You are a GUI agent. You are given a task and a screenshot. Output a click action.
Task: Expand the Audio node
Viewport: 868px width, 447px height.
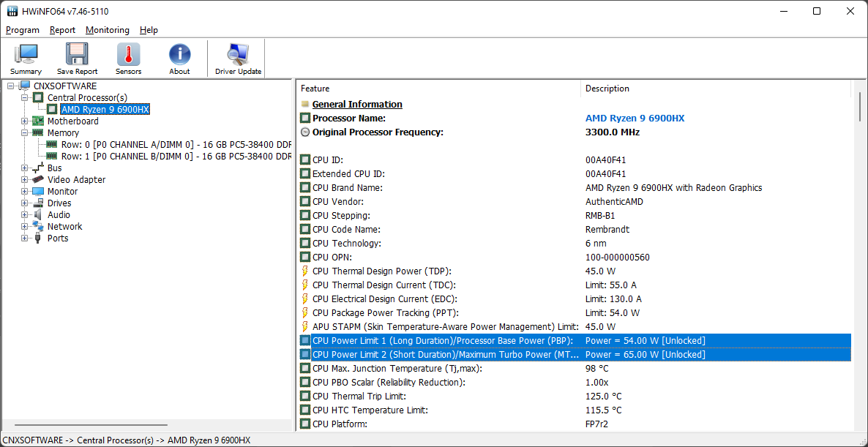pos(24,214)
